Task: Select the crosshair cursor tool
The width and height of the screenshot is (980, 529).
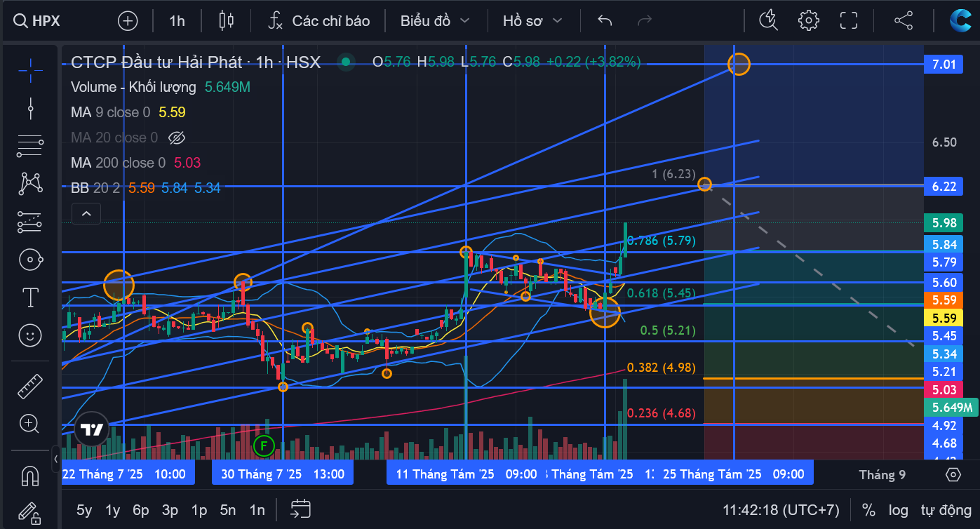Action: tap(30, 69)
